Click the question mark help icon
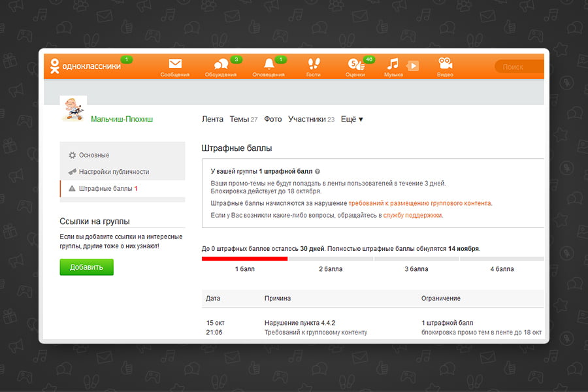Image resolution: width=588 pixels, height=392 pixels. click(x=318, y=171)
